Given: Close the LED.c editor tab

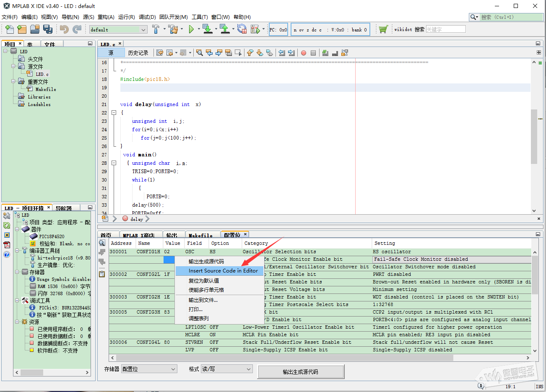Looking at the screenshot, I should [120, 43].
